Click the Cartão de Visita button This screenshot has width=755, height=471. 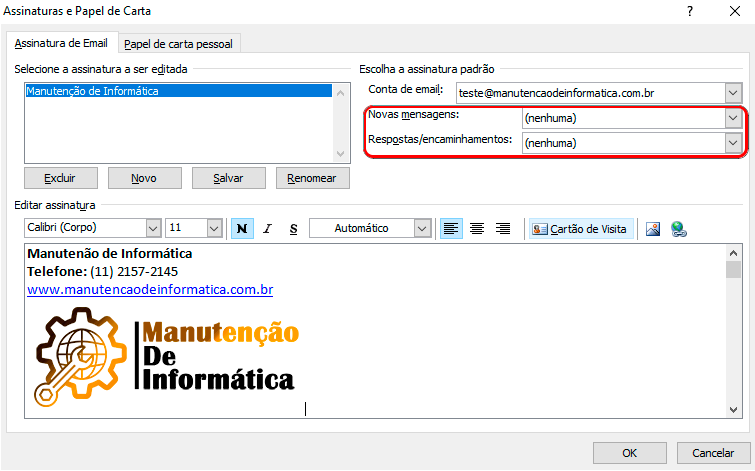click(581, 229)
